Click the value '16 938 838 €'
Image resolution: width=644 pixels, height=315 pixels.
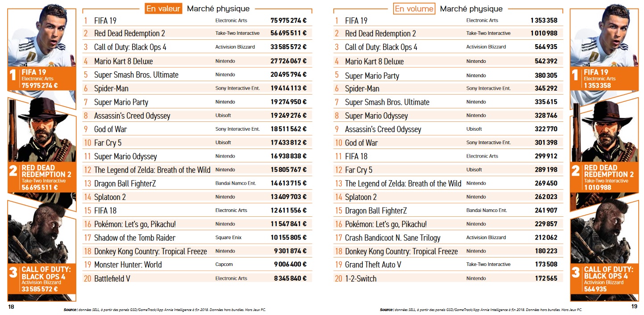[x=288, y=156]
